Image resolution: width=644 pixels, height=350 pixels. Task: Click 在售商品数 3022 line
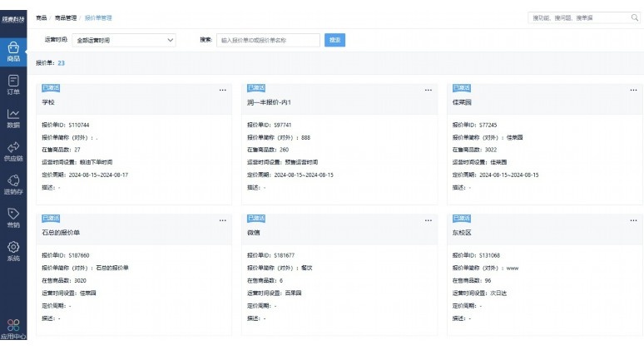[x=474, y=150]
